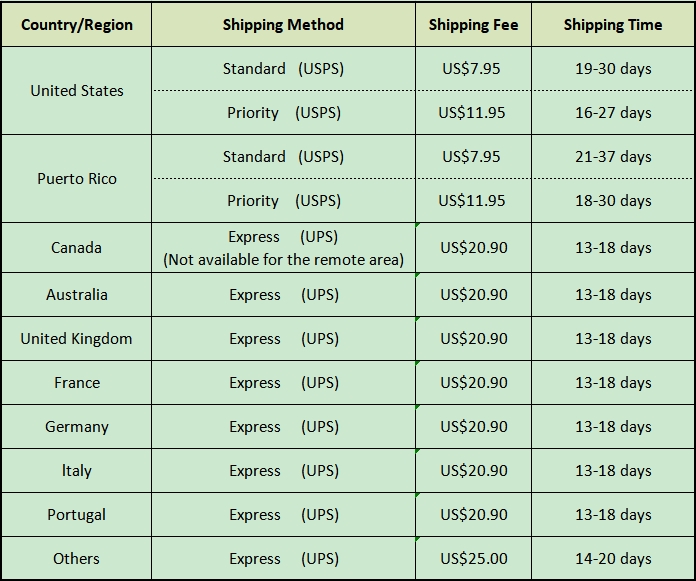Select the Australia row label

pos(77,295)
